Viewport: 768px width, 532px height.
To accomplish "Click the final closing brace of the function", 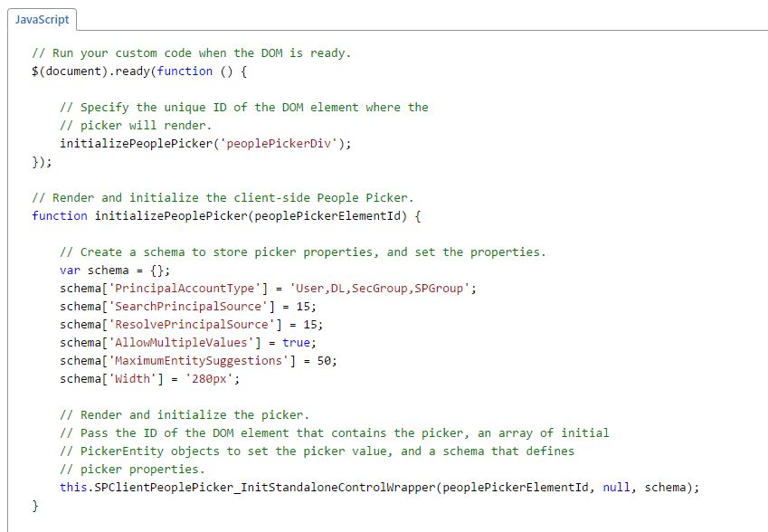I will click(x=35, y=505).
